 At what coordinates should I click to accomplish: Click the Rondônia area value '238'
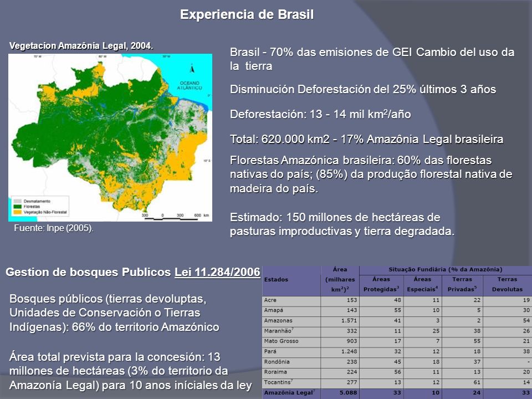click(x=352, y=362)
